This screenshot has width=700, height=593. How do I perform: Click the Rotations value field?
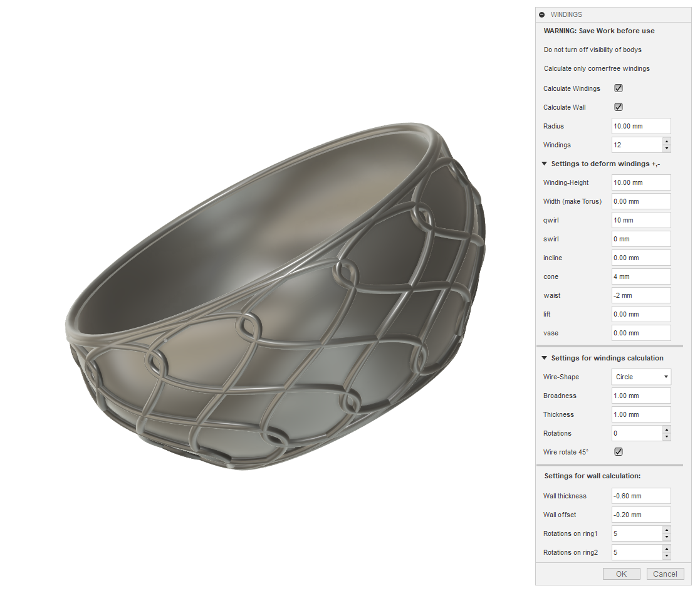[637, 433]
